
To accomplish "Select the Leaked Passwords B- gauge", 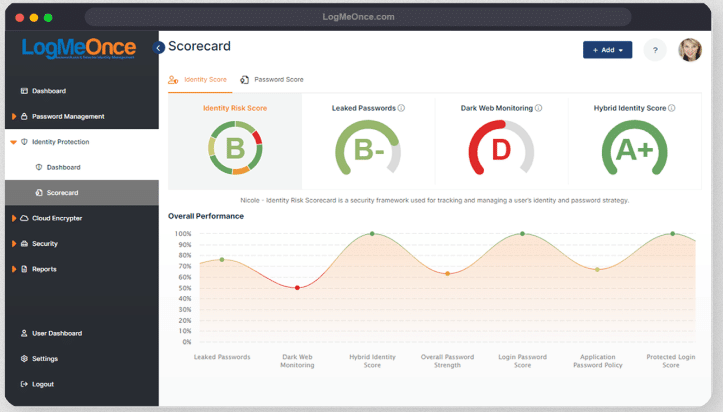I will tap(368, 148).
